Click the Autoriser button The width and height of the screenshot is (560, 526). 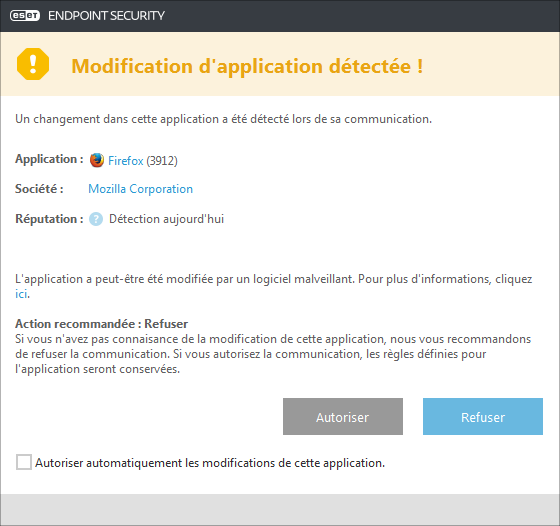pos(343,416)
